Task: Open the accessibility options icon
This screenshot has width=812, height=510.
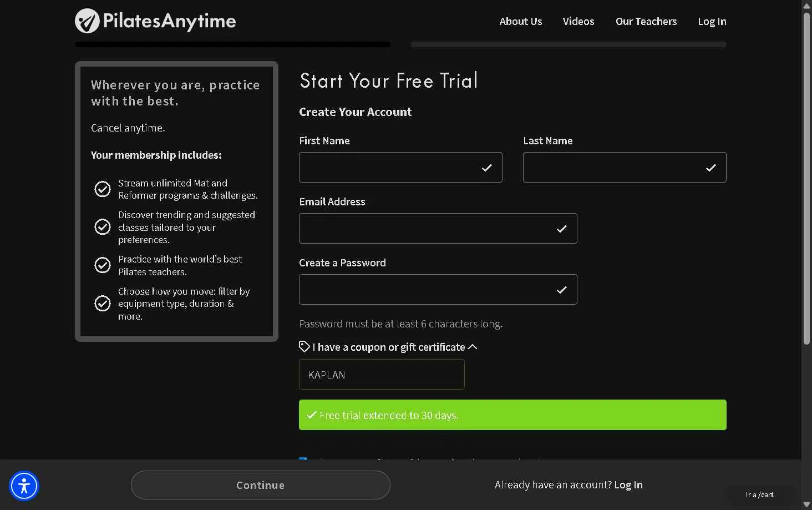Action: click(x=24, y=486)
